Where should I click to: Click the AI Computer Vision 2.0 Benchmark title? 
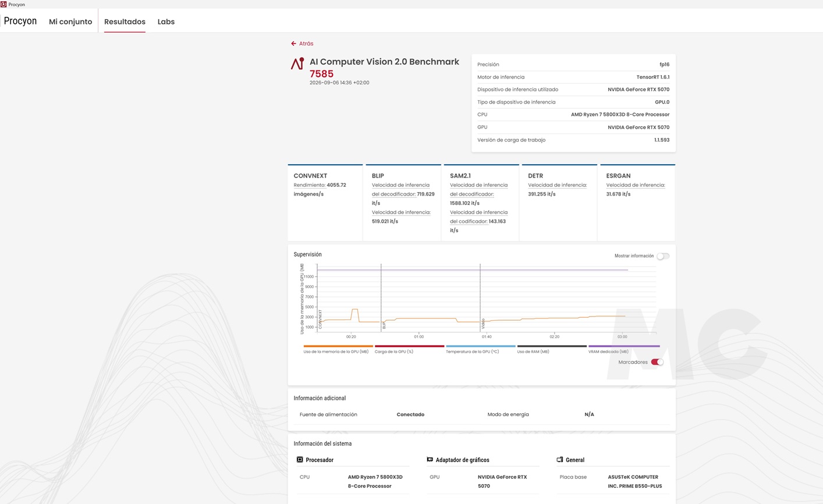(384, 62)
